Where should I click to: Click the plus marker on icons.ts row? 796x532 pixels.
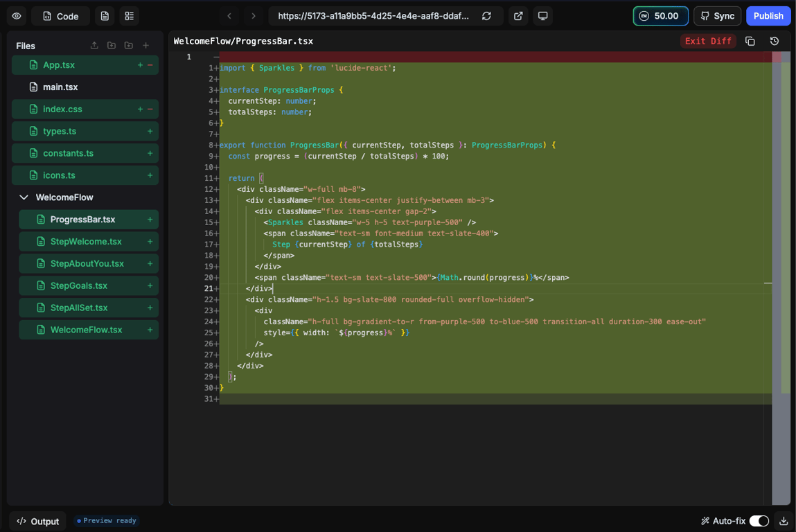150,175
